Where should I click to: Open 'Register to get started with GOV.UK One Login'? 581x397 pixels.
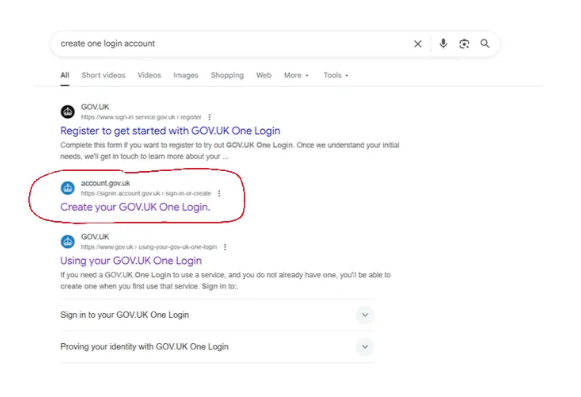[x=170, y=131]
